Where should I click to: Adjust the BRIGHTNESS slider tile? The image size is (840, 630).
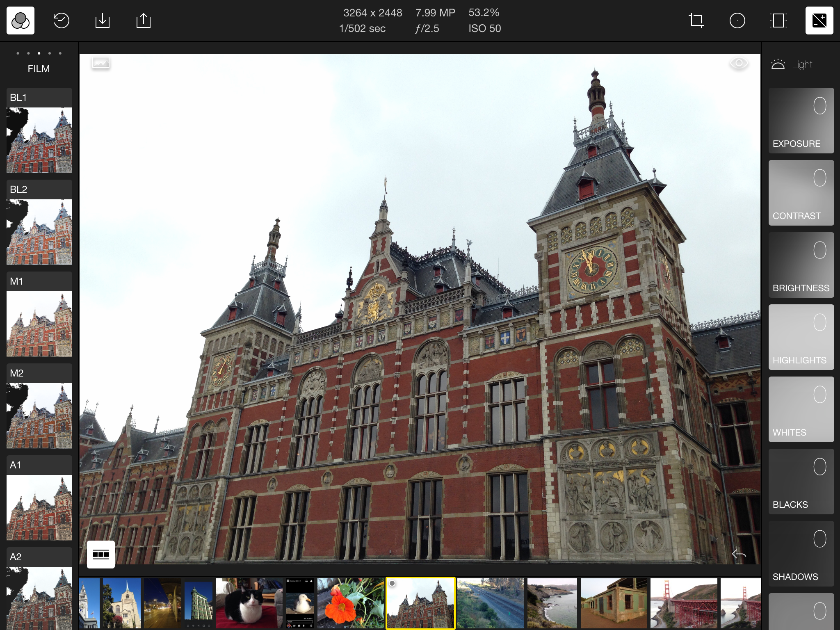[801, 265]
